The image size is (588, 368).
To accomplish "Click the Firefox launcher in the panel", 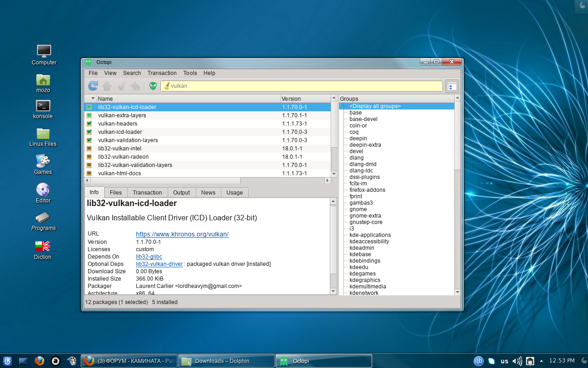I will 40,361.
